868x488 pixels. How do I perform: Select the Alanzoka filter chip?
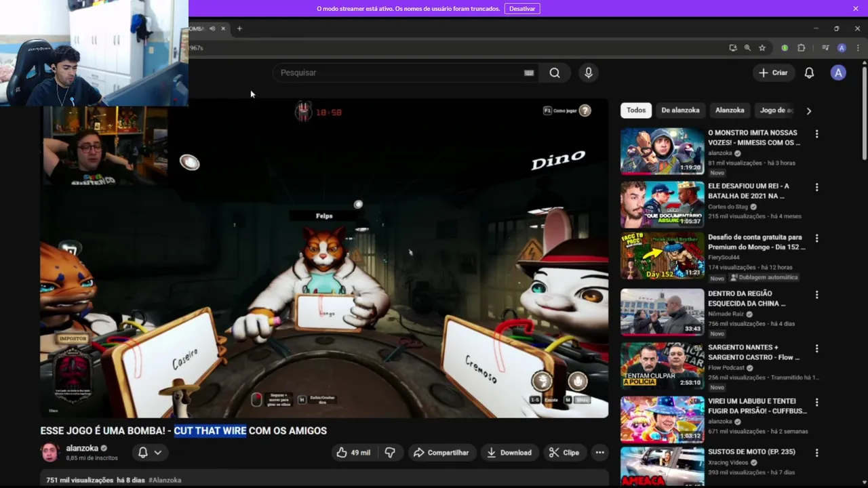click(x=730, y=110)
